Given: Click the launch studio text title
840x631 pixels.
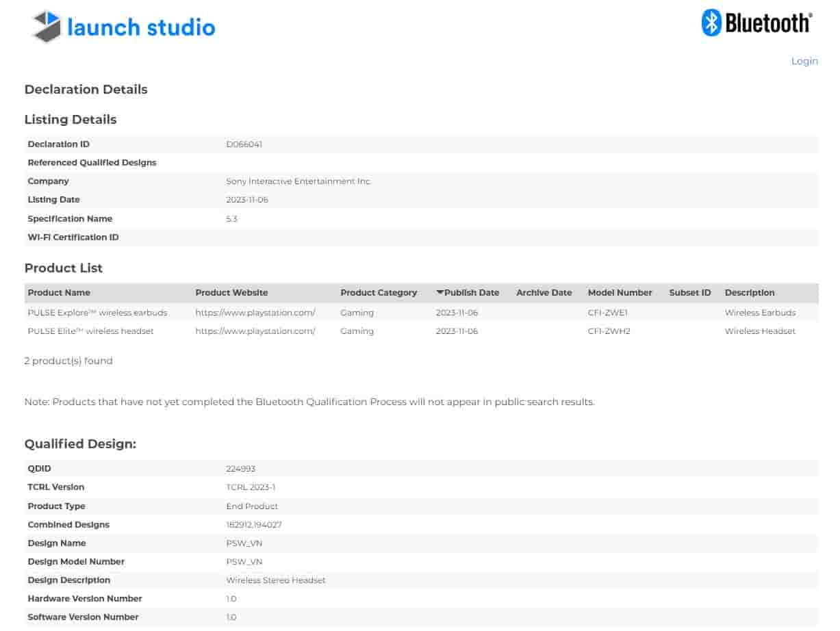Looking at the screenshot, I should 141,27.
